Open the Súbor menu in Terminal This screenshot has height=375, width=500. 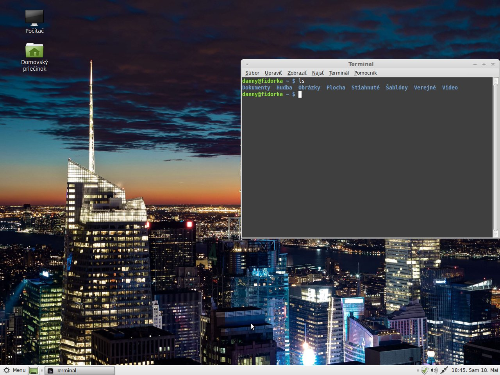coord(252,73)
